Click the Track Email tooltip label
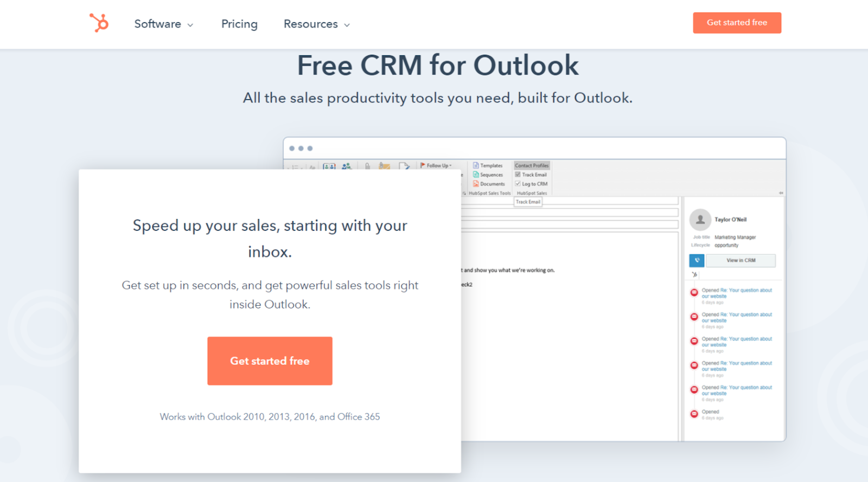Image resolution: width=868 pixels, height=482 pixels. click(x=528, y=202)
